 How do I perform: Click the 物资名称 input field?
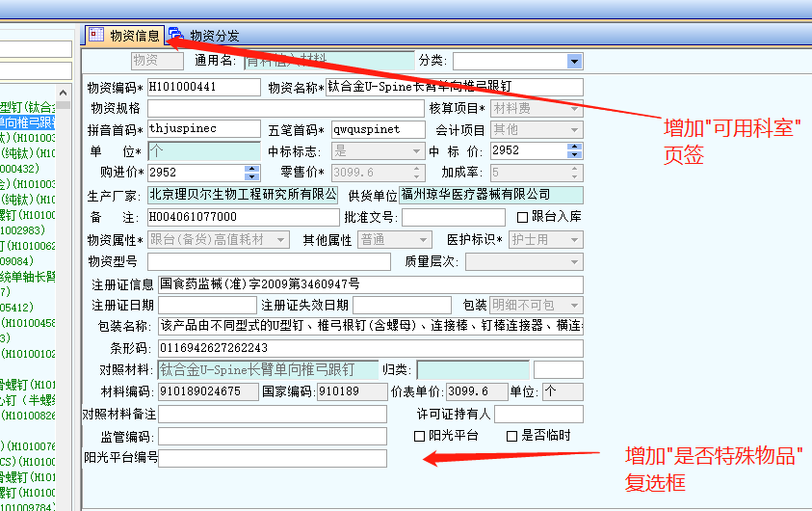point(454,87)
